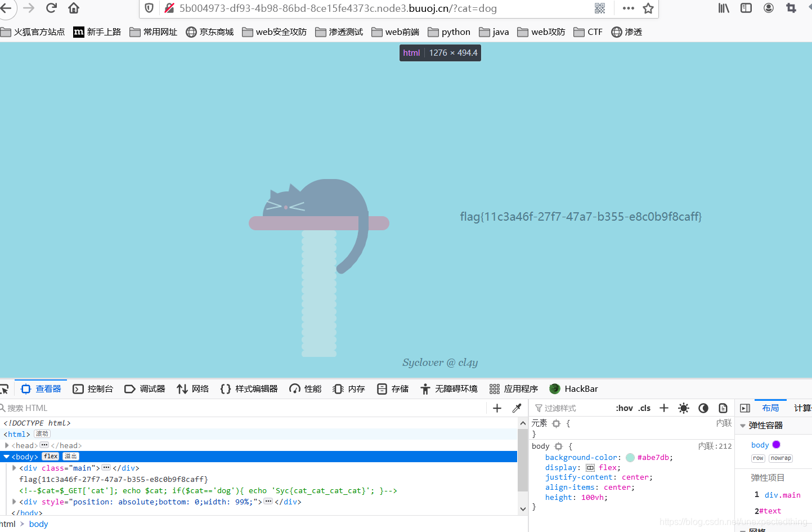Expand the div.main ellipsis badge
812x532 pixels.
[106, 467]
